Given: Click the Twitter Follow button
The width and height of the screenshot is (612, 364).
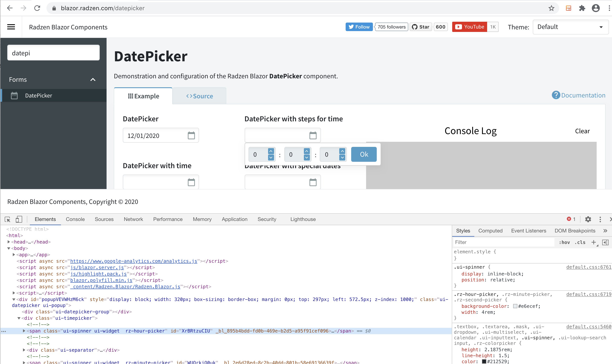Looking at the screenshot, I should coord(359,27).
